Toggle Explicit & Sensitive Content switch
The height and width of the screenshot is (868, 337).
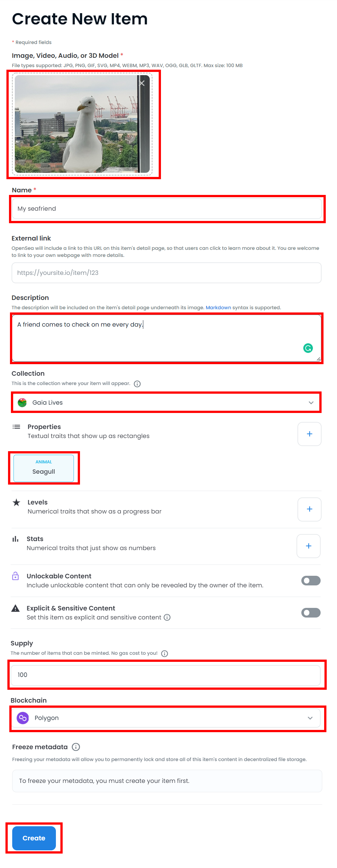310,613
